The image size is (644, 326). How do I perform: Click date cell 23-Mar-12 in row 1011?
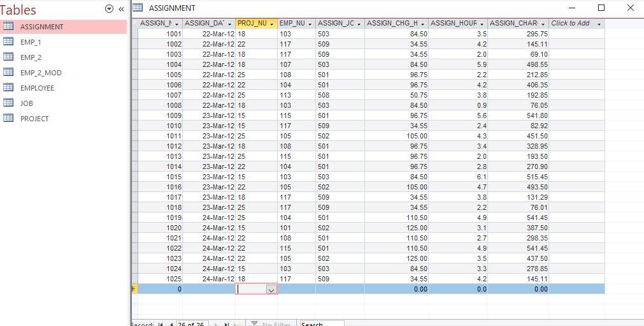(x=209, y=136)
